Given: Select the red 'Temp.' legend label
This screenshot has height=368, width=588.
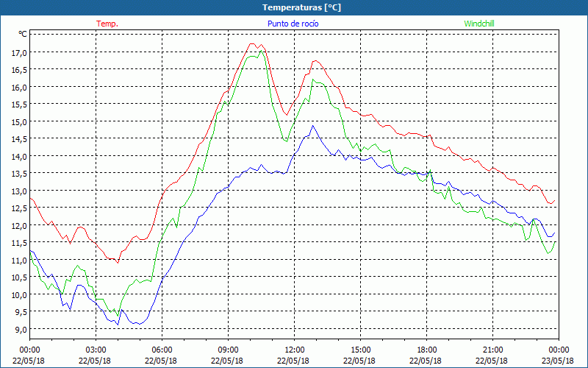Looking at the screenshot, I should pos(107,24).
